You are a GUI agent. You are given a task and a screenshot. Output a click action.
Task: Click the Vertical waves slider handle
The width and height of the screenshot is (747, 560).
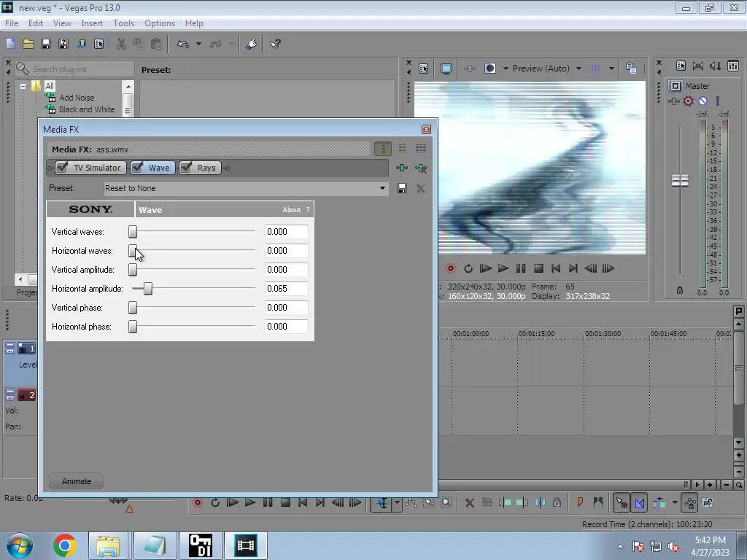[133, 231]
